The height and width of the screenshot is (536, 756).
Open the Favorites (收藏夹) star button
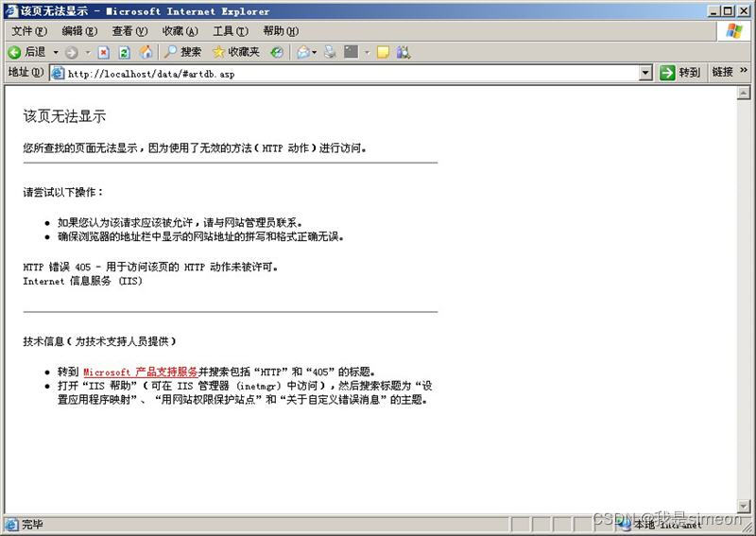pyautogui.click(x=236, y=52)
